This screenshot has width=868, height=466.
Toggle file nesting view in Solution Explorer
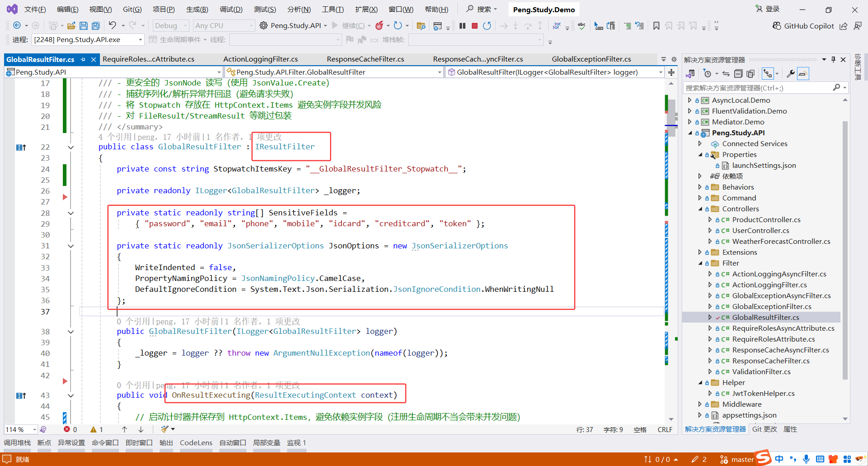pyautogui.click(x=768, y=74)
